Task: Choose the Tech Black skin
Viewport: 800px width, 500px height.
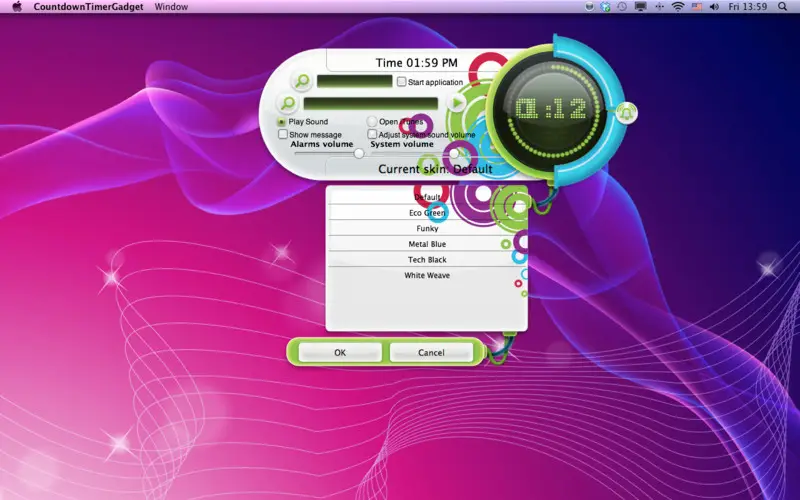Action: click(427, 259)
